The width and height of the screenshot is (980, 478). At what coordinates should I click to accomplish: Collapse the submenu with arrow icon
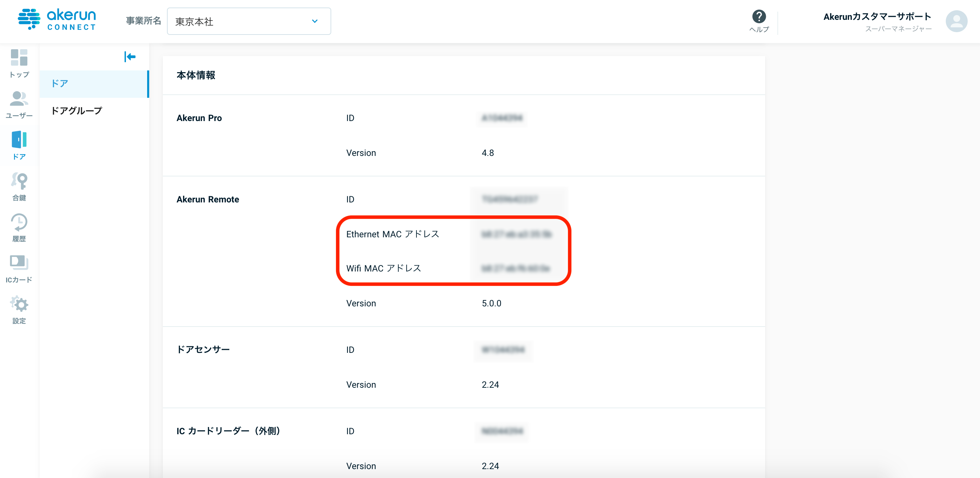pos(130,57)
